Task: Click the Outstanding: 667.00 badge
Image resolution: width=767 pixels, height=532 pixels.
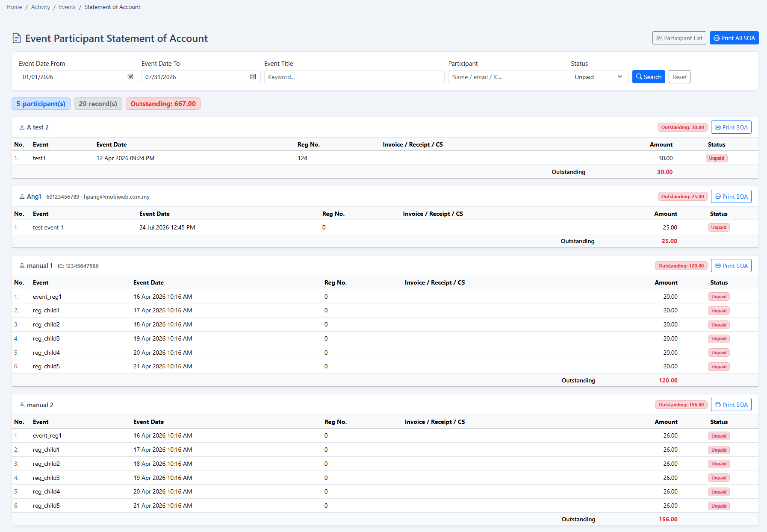Action: click(x=163, y=104)
